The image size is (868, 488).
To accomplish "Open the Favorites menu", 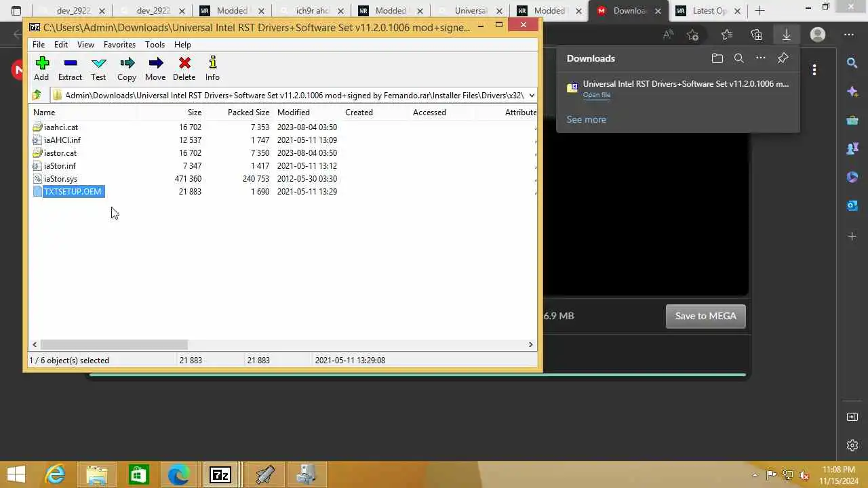I will (x=119, y=45).
